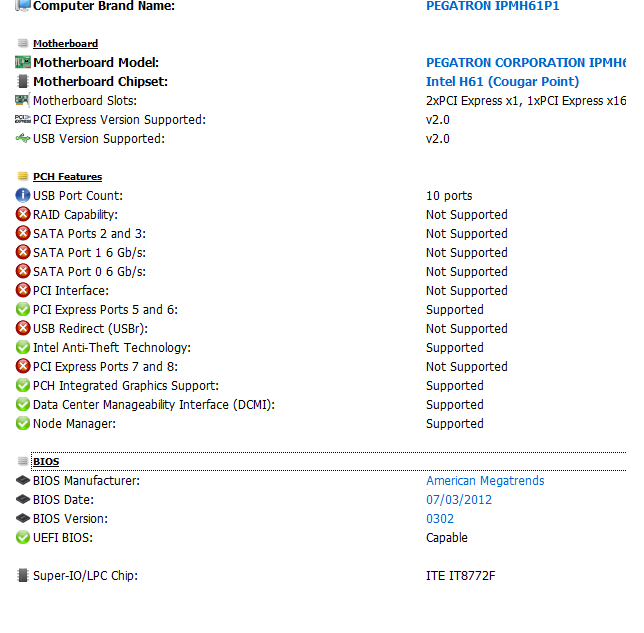This screenshot has height=633, width=644.
Task: Click the PCI Express Version logo icon
Action: coord(23,119)
